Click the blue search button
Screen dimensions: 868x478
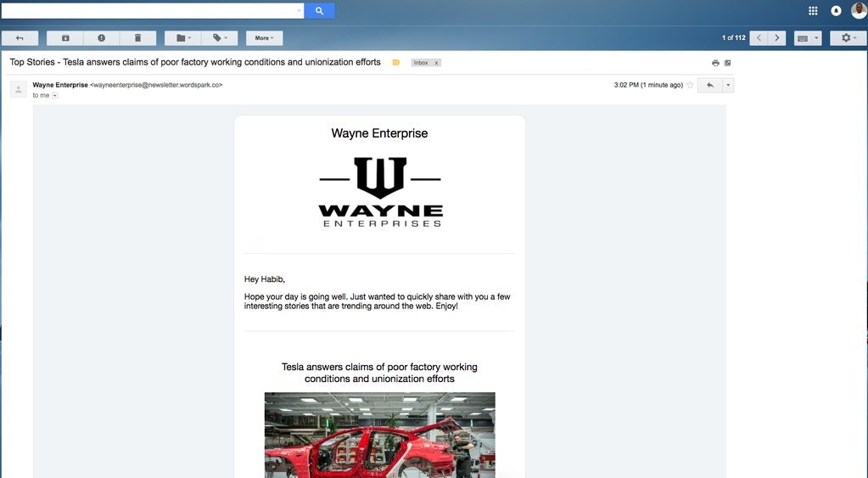pyautogui.click(x=319, y=10)
